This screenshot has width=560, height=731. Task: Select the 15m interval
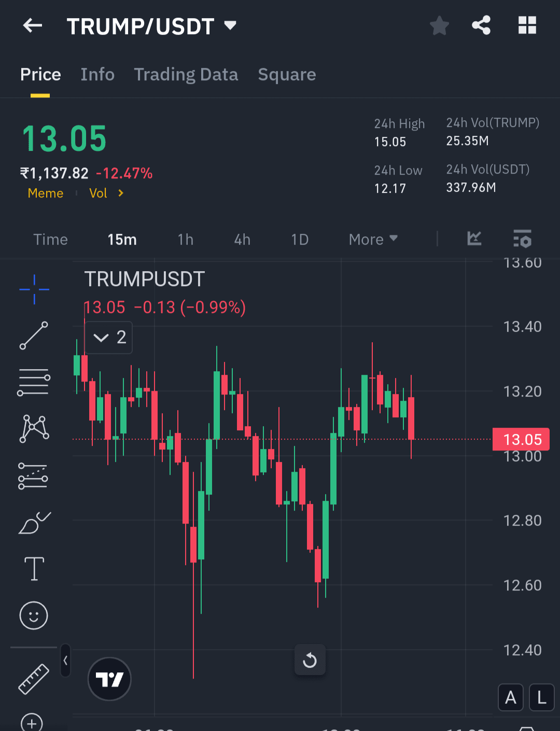(122, 240)
